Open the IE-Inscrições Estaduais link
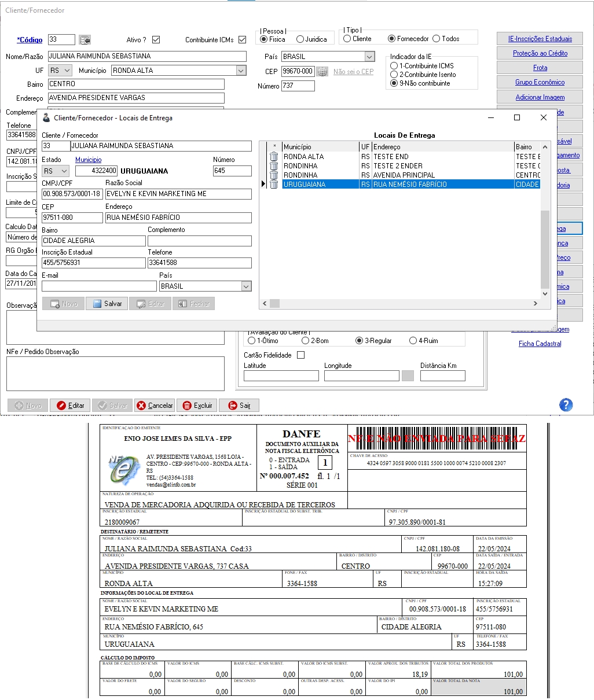This screenshot has width=594, height=700. pos(540,39)
